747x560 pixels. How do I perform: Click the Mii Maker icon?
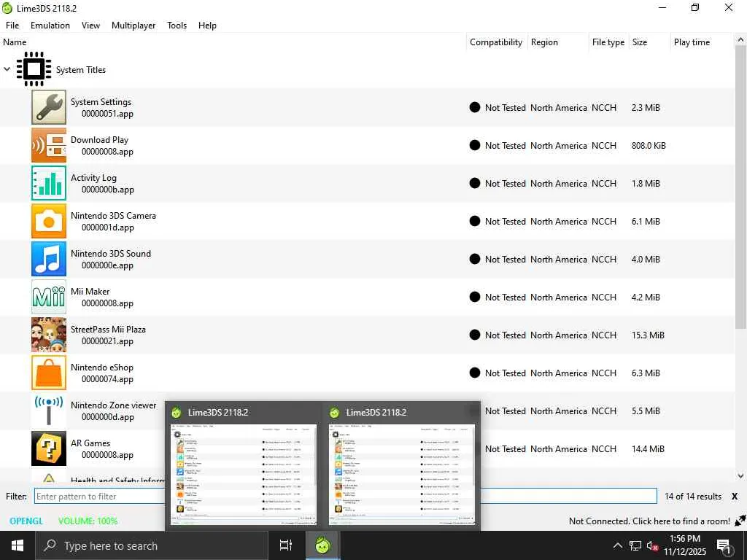point(49,297)
